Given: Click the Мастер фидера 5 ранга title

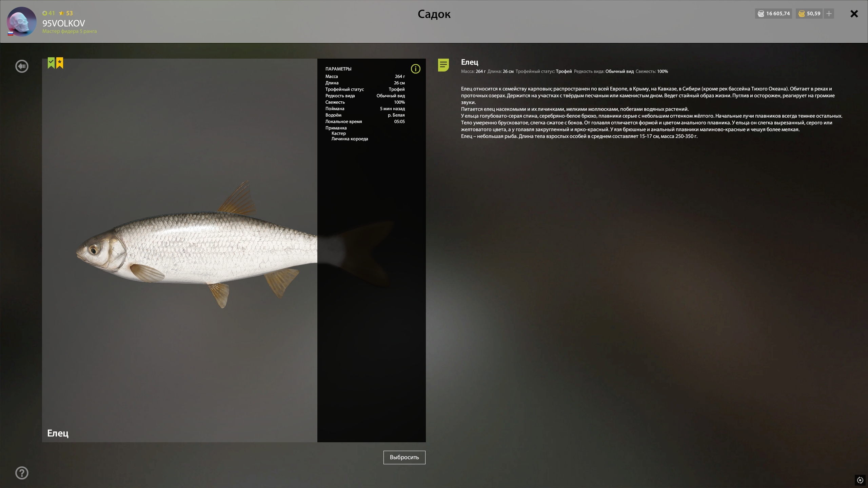Looking at the screenshot, I should point(69,31).
